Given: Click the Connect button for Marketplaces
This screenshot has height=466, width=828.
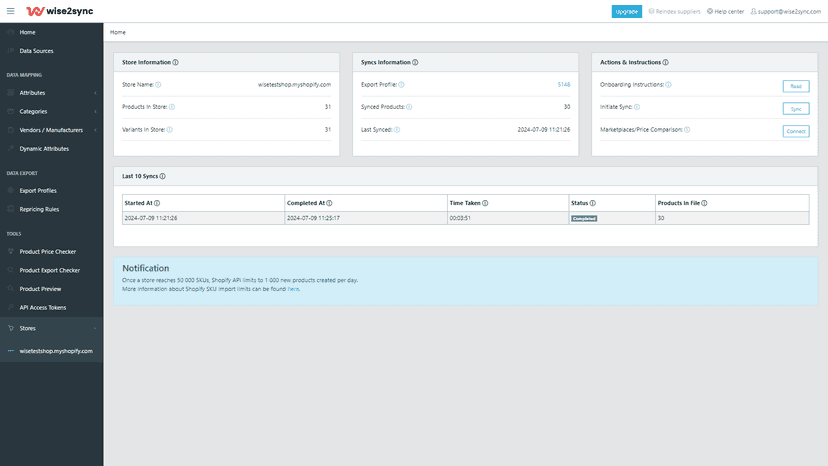Looking at the screenshot, I should (x=796, y=131).
